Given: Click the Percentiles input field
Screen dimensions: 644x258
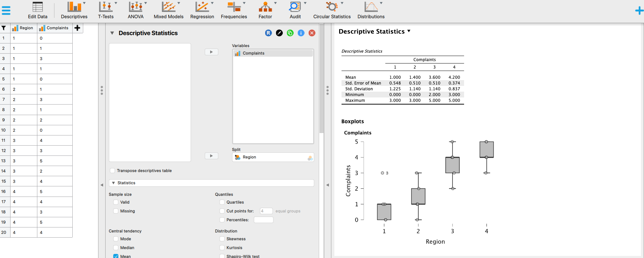Looking at the screenshot, I should [x=263, y=220].
